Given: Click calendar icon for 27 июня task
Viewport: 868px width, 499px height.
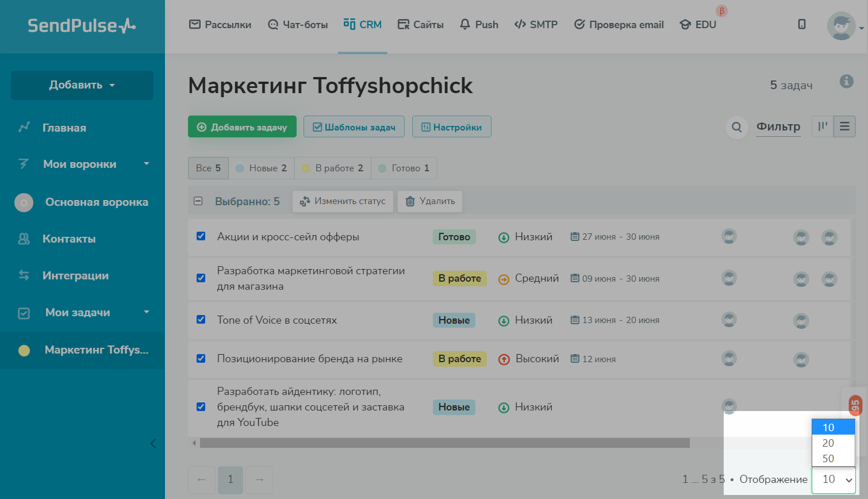Looking at the screenshot, I should pos(575,236).
